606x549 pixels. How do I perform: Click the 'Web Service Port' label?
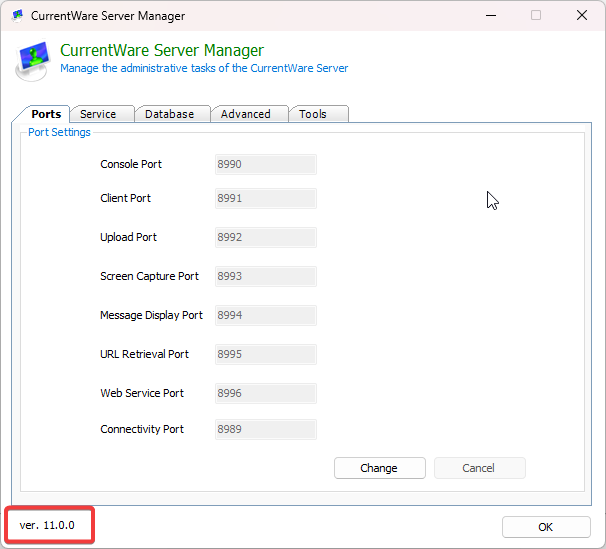(142, 393)
